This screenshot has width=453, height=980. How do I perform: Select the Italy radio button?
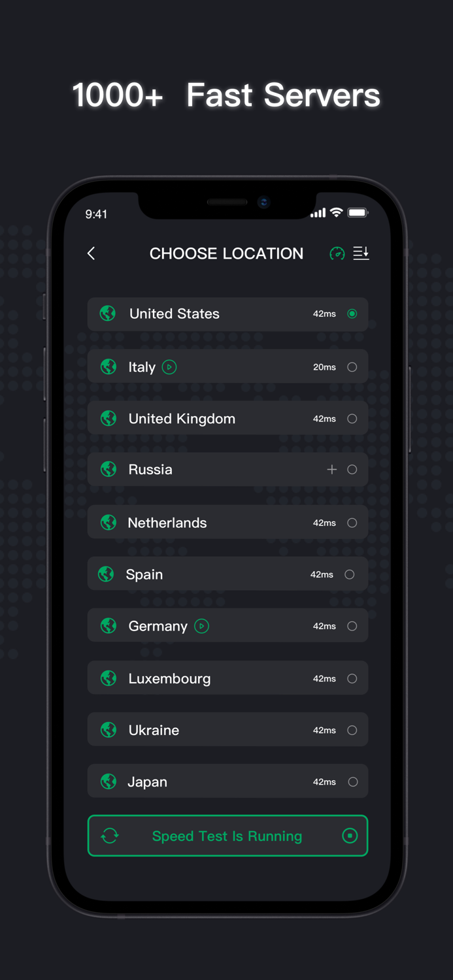coord(352,367)
